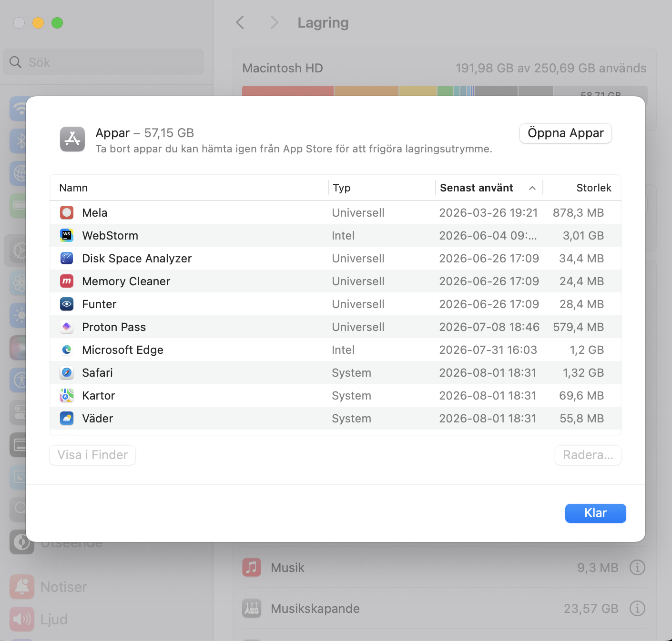Select Proton Pass size 579,4 MB

coord(578,327)
